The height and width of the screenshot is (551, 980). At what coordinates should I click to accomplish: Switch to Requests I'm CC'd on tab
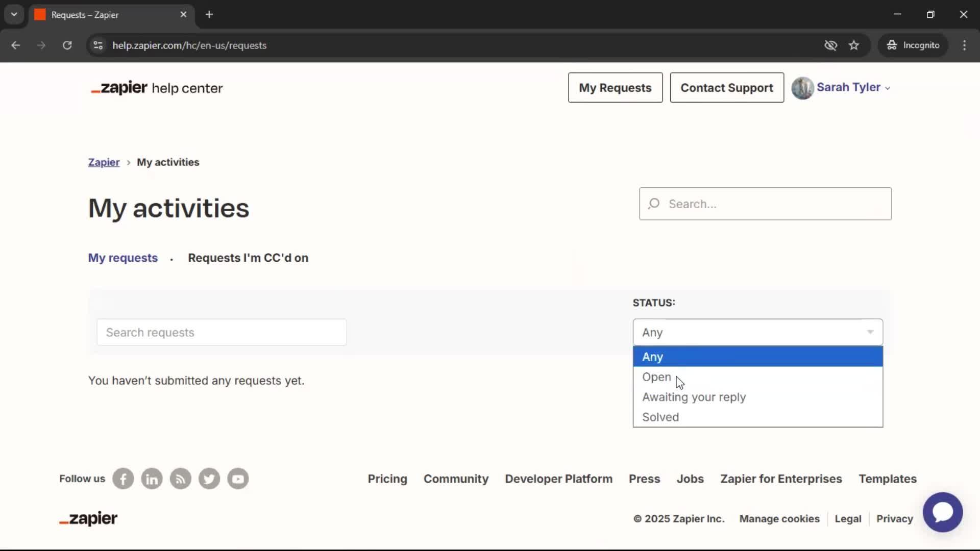[248, 258]
